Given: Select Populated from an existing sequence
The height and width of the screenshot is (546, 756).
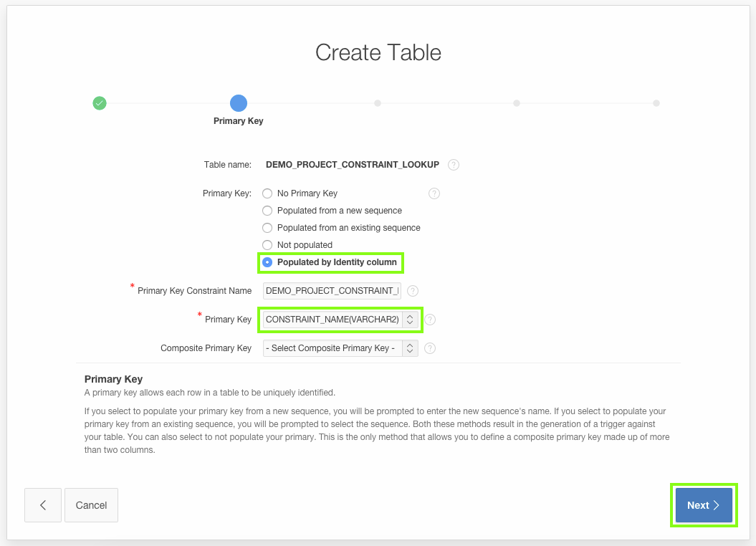Looking at the screenshot, I should click(x=267, y=228).
